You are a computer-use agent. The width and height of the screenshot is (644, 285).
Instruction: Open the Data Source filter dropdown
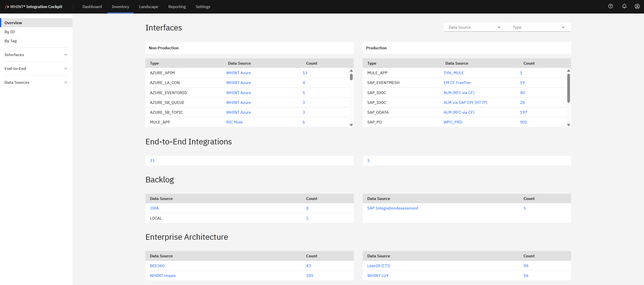(475, 27)
